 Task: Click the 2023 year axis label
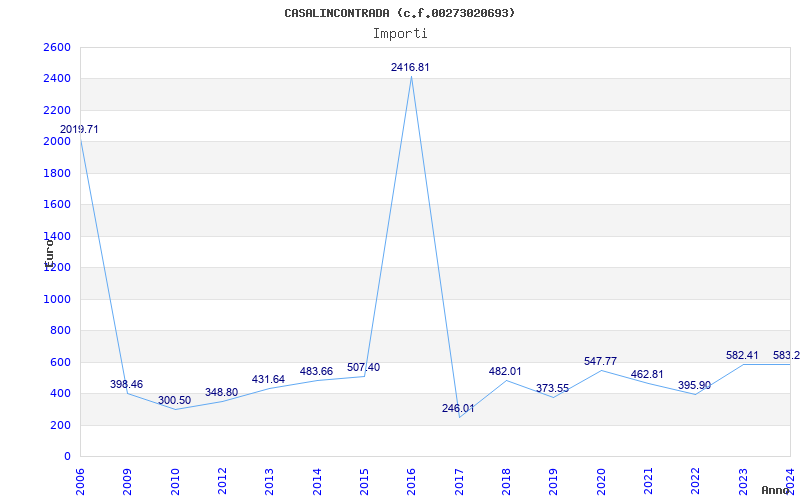[x=743, y=481]
